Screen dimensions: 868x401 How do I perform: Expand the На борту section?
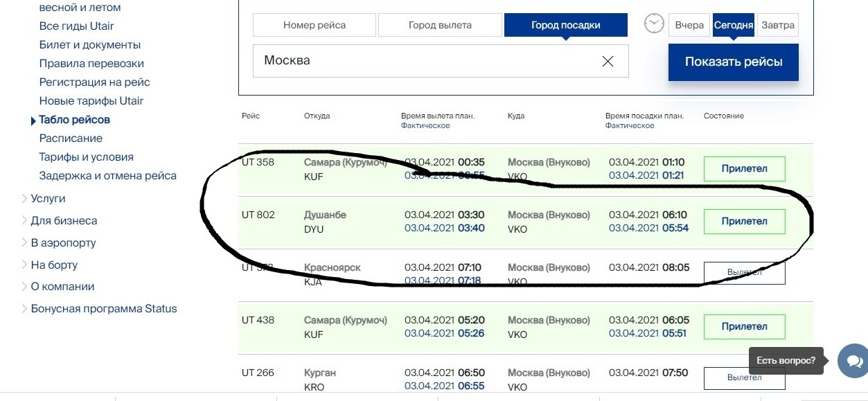[x=54, y=265]
